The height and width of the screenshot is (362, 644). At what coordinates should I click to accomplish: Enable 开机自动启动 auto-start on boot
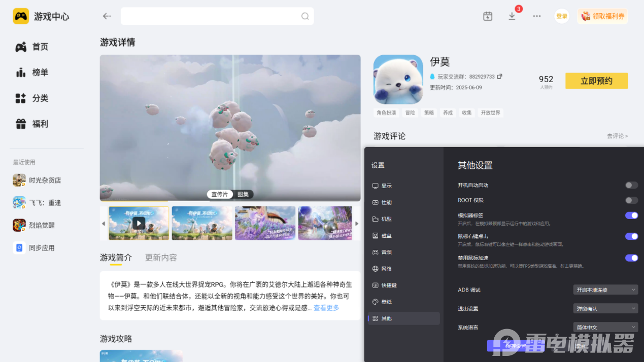click(631, 185)
